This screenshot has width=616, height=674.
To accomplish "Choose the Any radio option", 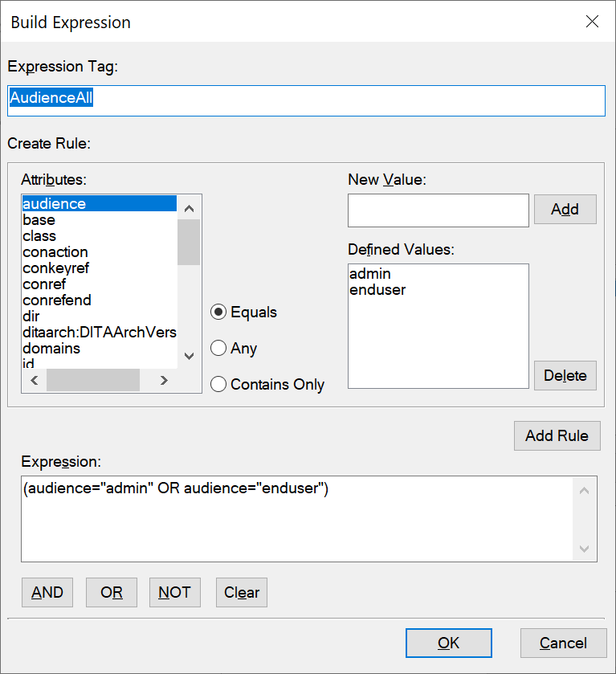I will point(218,349).
